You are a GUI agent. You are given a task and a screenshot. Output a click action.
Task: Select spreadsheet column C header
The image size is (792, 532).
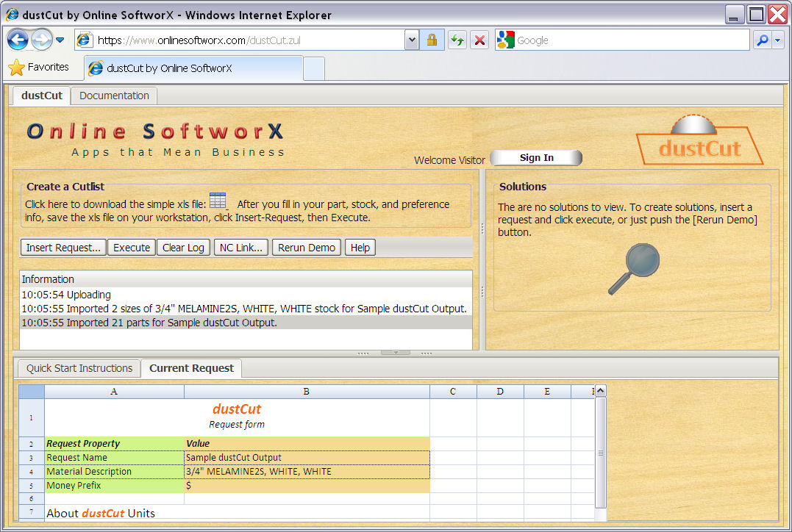pos(453,392)
